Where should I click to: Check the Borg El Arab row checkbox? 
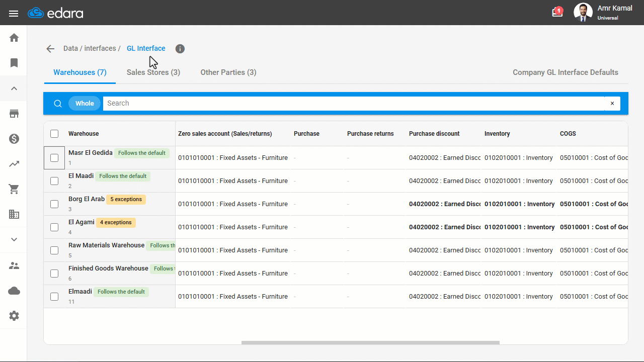point(54,204)
